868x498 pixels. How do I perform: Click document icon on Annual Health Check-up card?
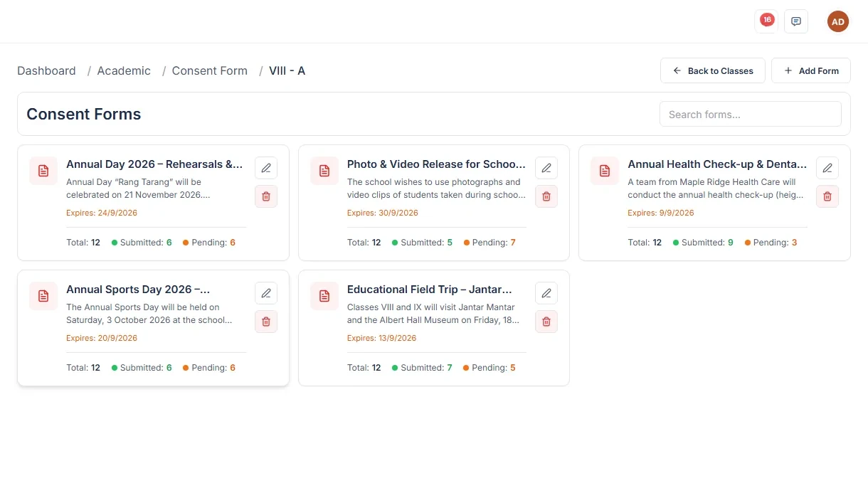point(605,171)
